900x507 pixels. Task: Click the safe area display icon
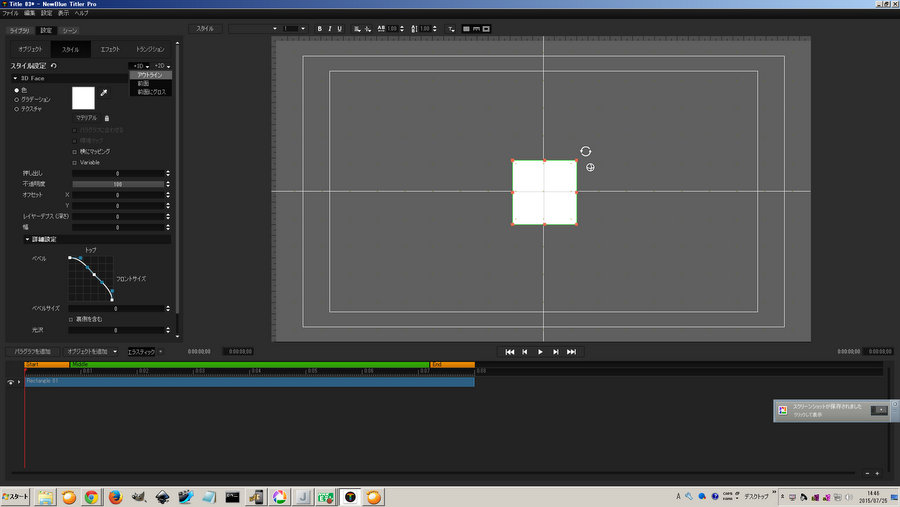click(486, 29)
